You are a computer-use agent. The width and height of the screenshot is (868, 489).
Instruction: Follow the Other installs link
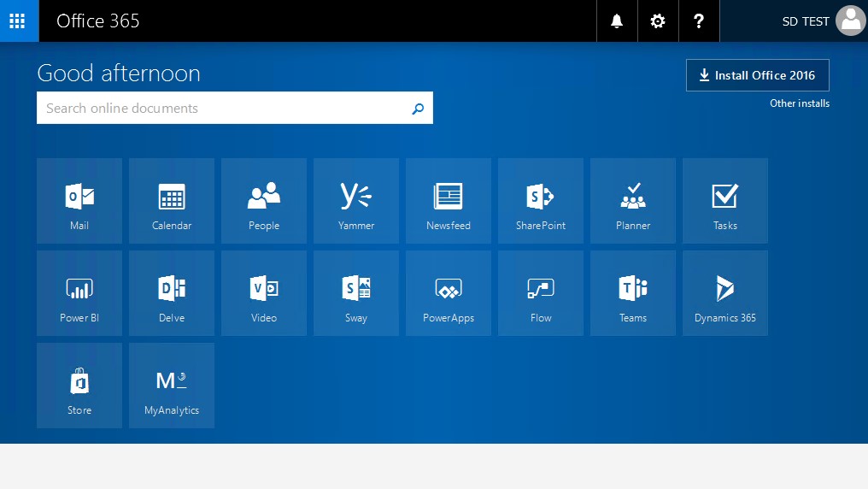click(x=800, y=103)
